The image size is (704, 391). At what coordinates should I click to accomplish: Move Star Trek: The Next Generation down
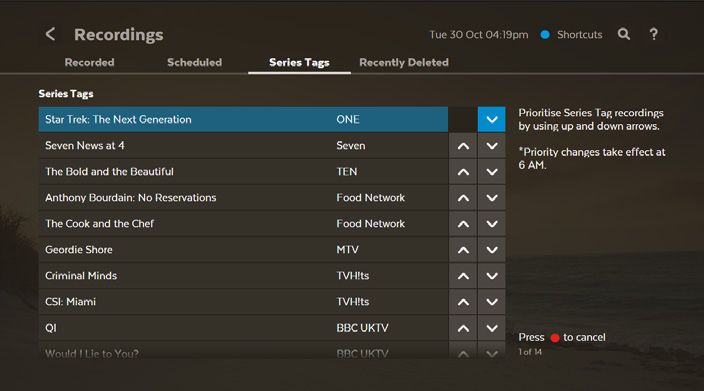click(x=492, y=119)
